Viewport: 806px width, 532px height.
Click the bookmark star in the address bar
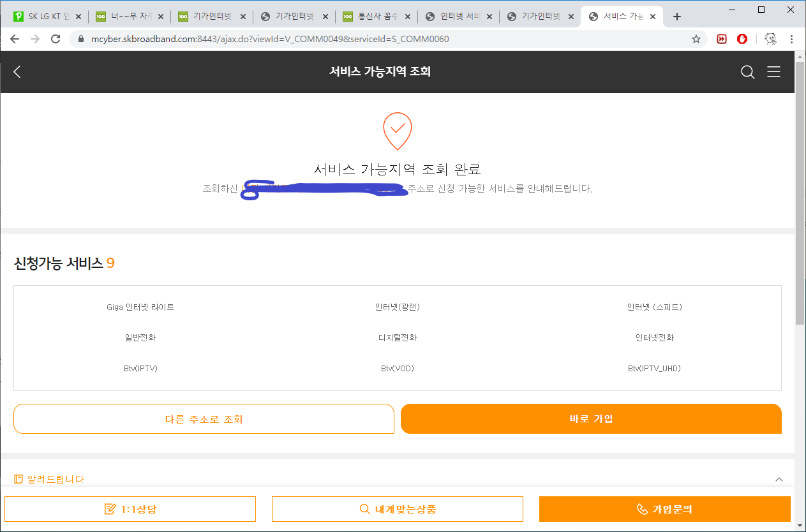click(696, 39)
